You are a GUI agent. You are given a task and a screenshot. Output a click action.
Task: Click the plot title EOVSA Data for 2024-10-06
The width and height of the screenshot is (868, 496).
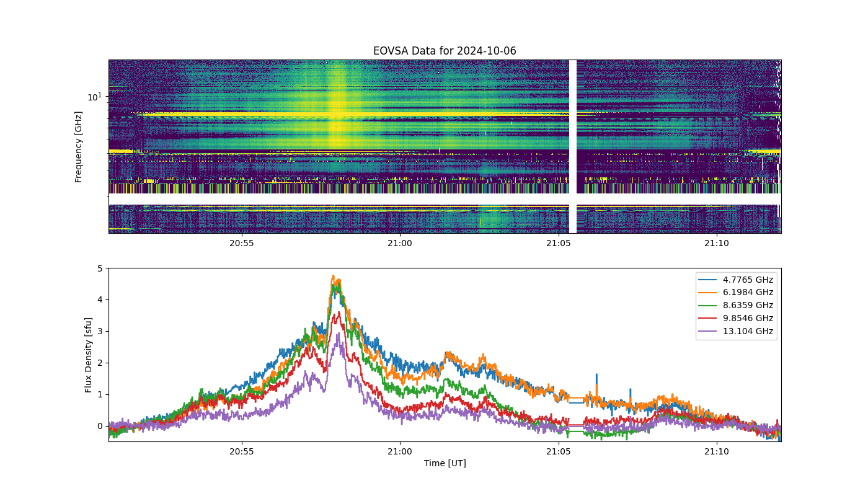pos(445,51)
